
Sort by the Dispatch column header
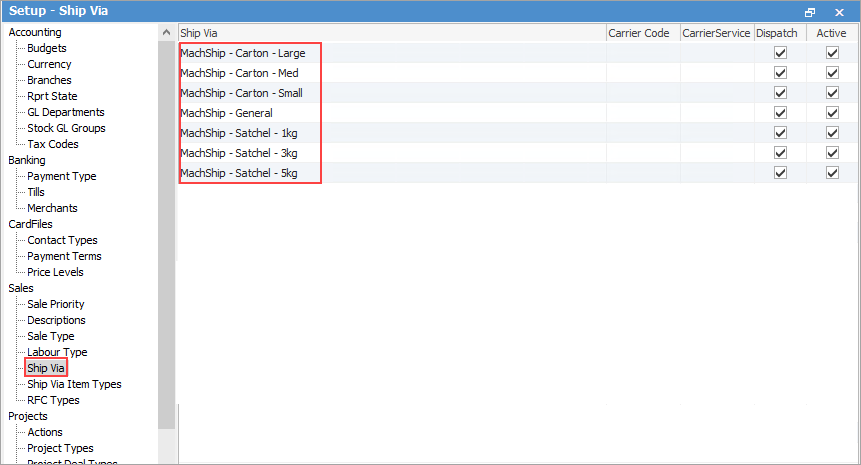[780, 33]
